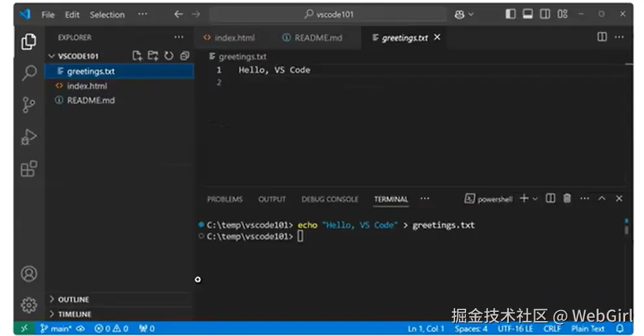Open the Copilot dropdown arrow

tap(471, 14)
